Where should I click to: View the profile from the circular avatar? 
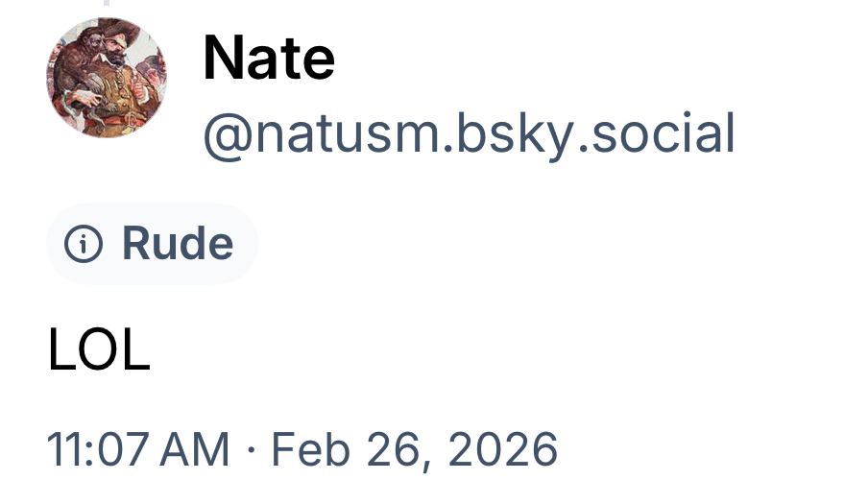tap(106, 78)
